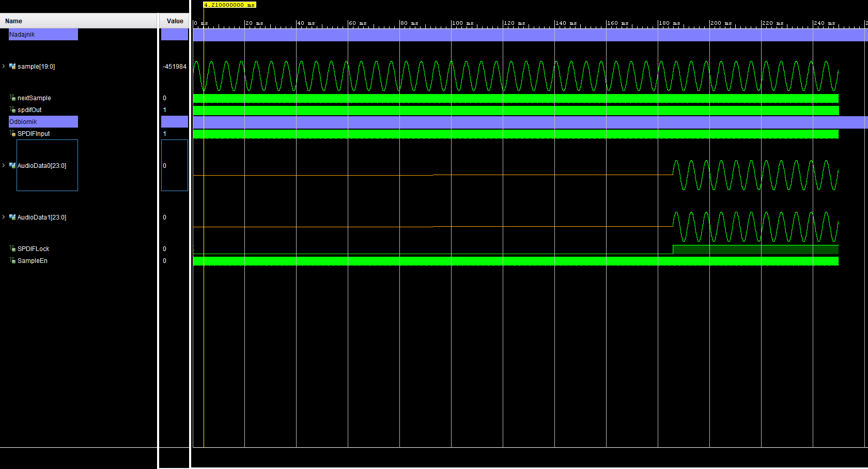Select the cursor time label 4.210000000 ms
The image size is (868, 469).
(229, 5)
